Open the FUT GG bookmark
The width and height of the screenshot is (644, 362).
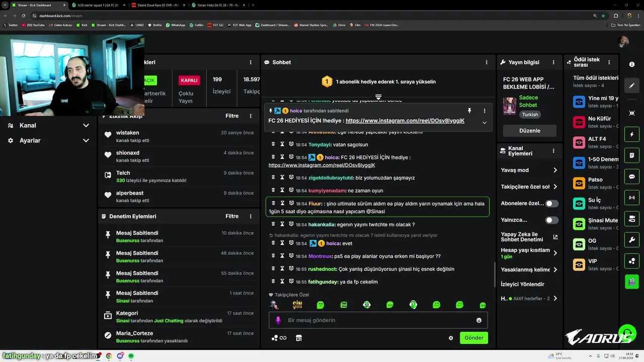point(215,25)
